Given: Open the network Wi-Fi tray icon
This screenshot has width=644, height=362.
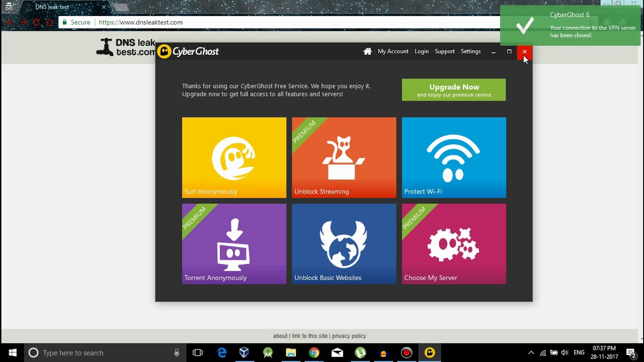Looking at the screenshot, I should [x=543, y=353].
